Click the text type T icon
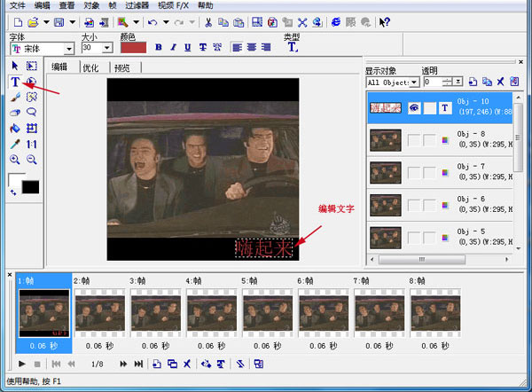 pyautogui.click(x=293, y=47)
